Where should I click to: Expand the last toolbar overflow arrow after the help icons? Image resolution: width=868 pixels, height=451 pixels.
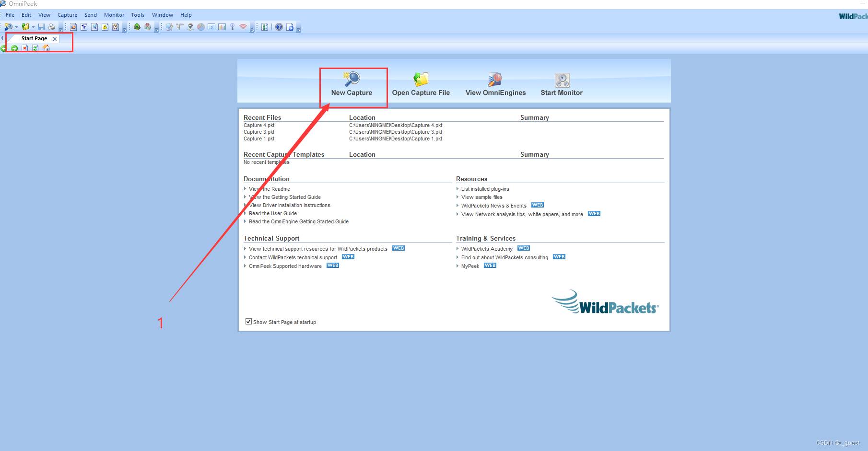pos(299,29)
